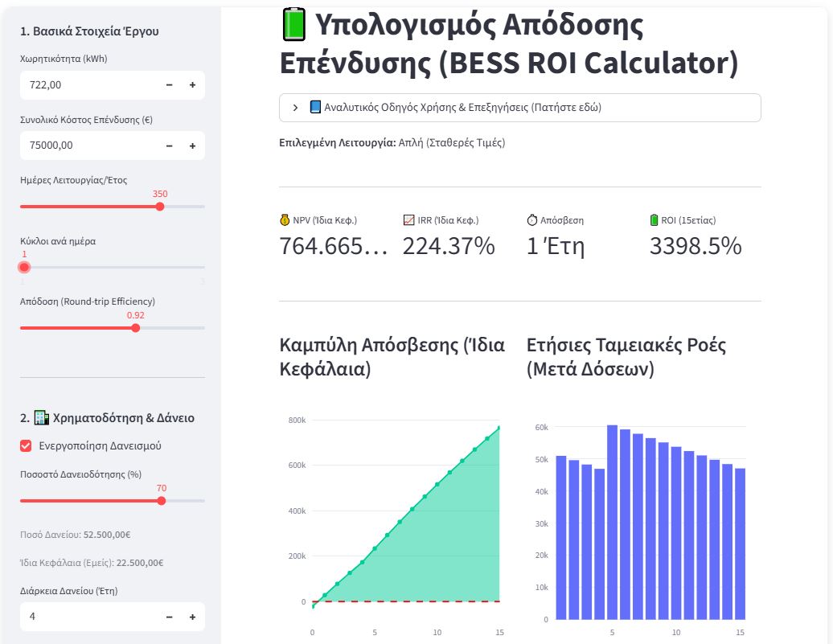Image resolution: width=833 pixels, height=644 pixels.
Task: Click the ROI (15ετίας) battery icon
Action: click(x=654, y=220)
